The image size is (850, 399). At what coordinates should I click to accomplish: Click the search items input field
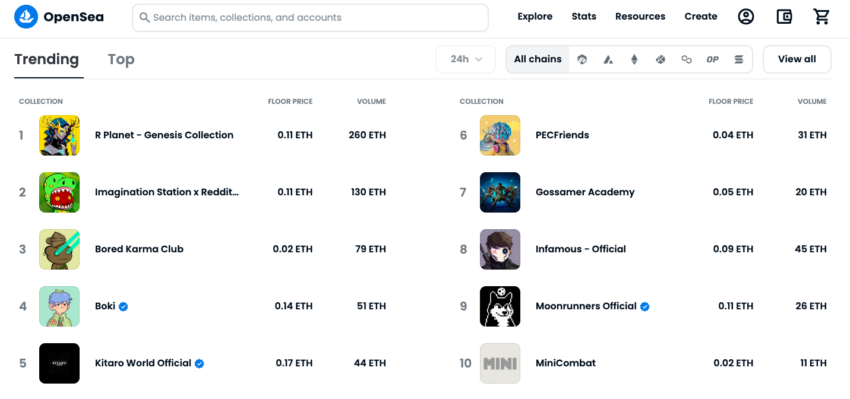click(310, 17)
